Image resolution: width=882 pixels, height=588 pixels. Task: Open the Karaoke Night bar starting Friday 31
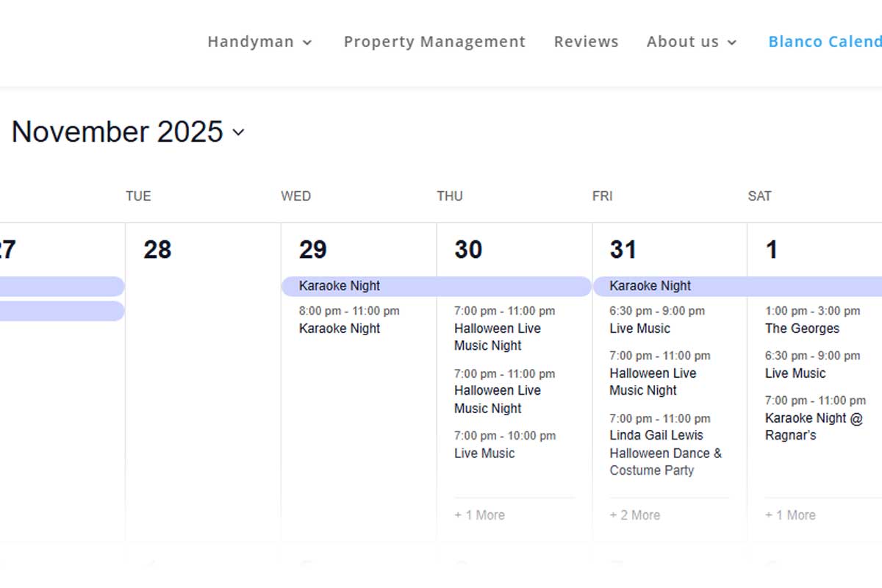pyautogui.click(x=735, y=286)
